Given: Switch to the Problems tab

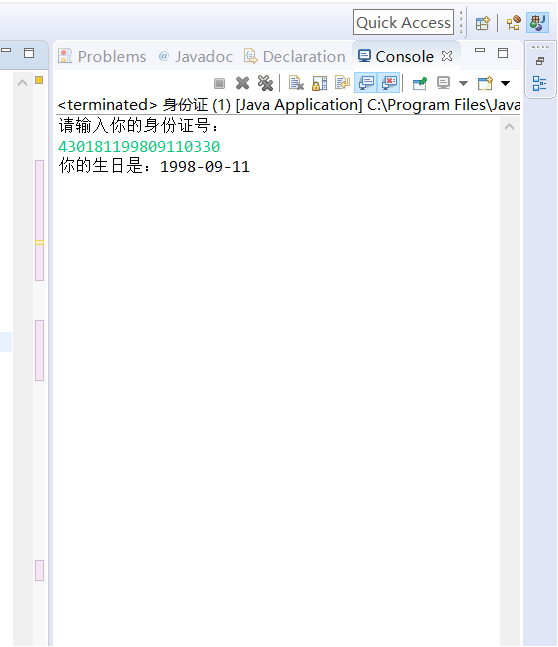Looking at the screenshot, I should (x=102, y=57).
